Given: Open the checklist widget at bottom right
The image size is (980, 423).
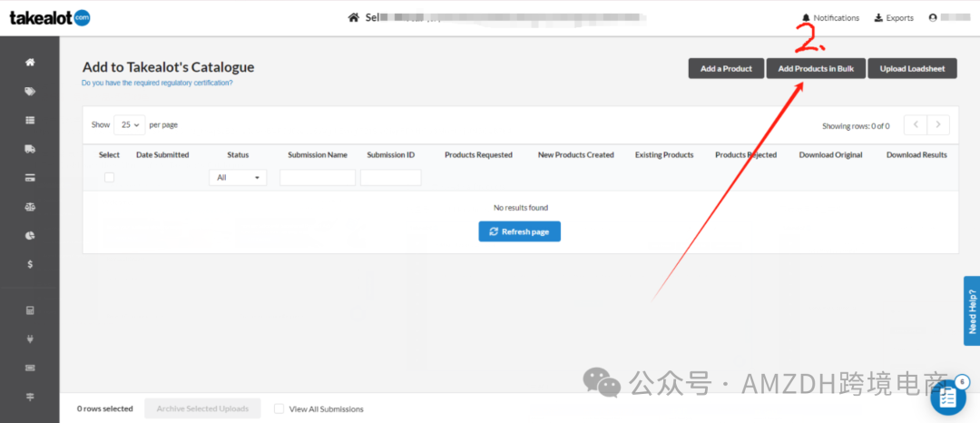Looking at the screenshot, I should click(948, 398).
